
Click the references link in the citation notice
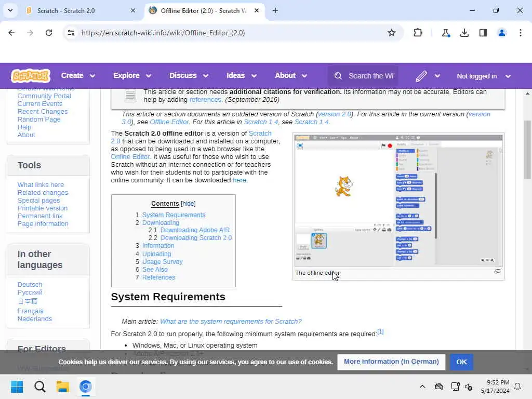(205, 100)
